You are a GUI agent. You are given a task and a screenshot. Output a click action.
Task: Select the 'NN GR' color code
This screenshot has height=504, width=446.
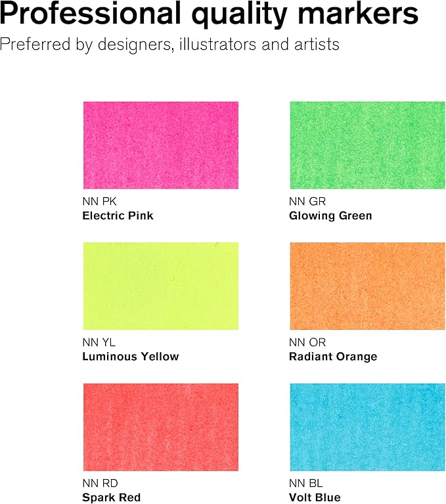tap(307, 202)
